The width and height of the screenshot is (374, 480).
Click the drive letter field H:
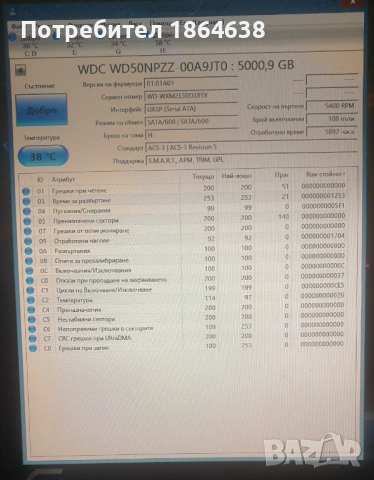tap(192, 135)
